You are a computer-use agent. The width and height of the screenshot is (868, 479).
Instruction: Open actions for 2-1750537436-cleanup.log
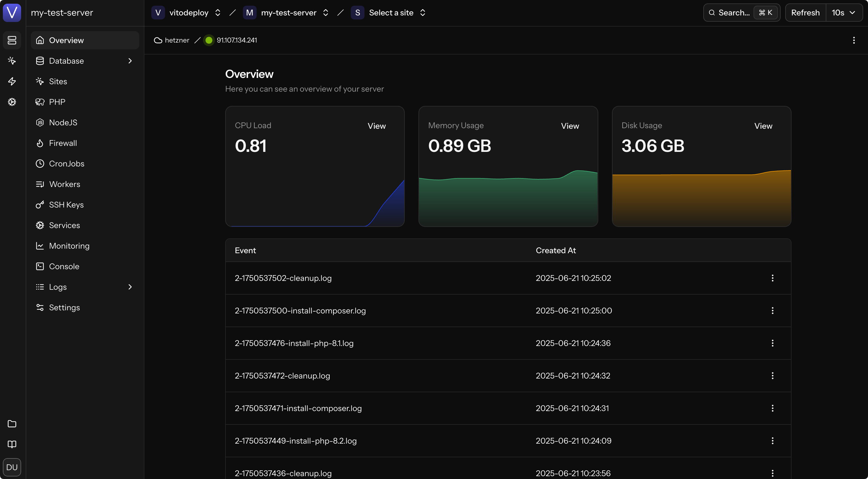(x=773, y=473)
